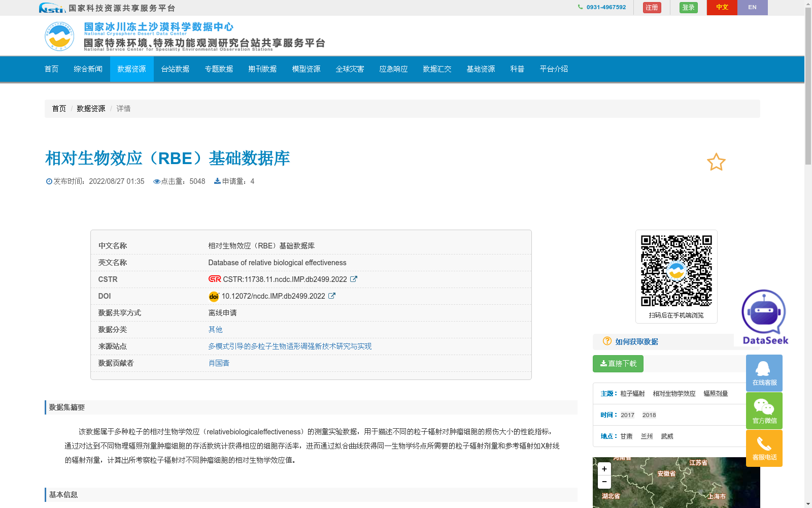This screenshot has height=508, width=812.
Task: Open the 应急响应 menu item
Action: click(394, 69)
